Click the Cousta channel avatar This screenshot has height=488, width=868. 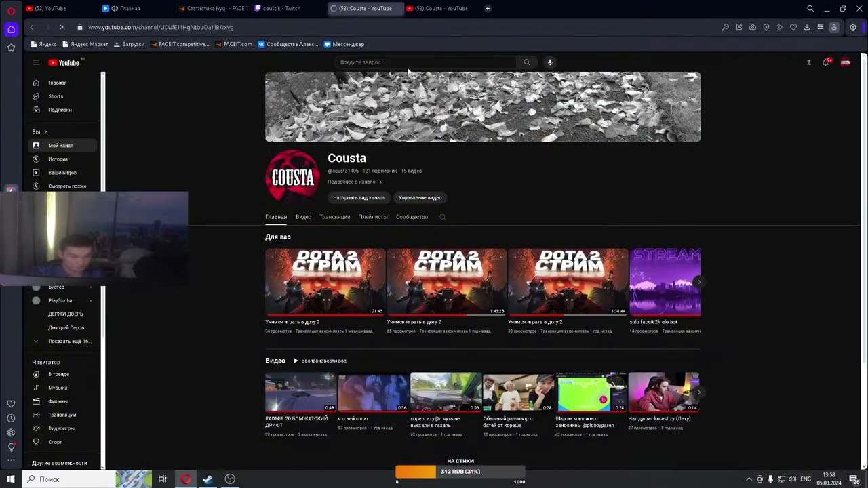point(292,177)
